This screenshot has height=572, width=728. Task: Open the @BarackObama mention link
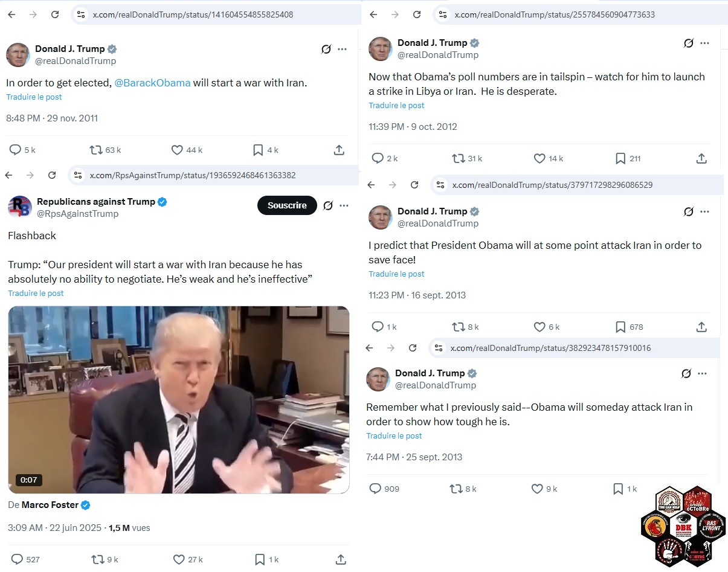tap(152, 83)
